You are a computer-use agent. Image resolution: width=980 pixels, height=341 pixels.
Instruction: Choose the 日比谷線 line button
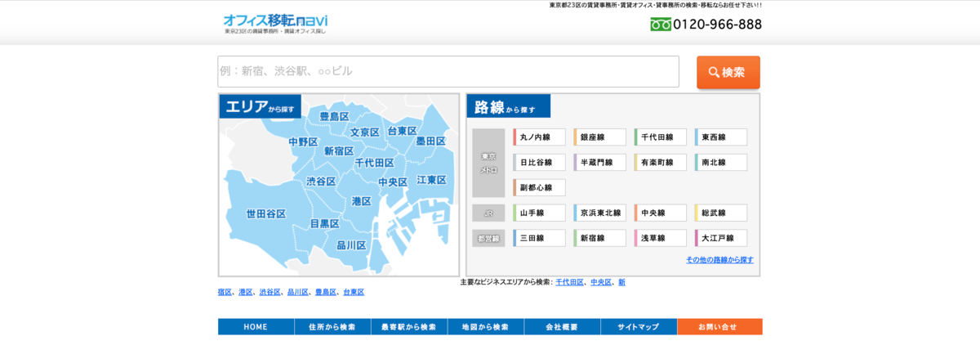(539, 162)
